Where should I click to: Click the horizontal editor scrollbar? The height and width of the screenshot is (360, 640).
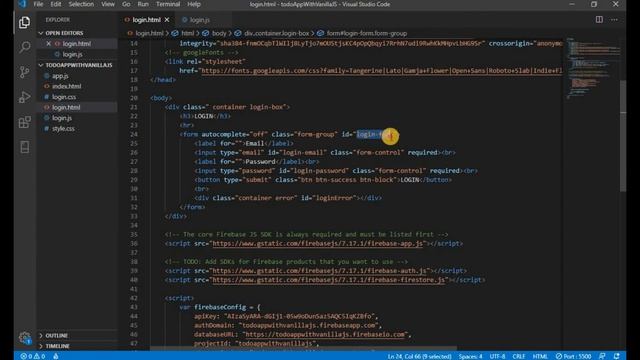tap(303, 349)
